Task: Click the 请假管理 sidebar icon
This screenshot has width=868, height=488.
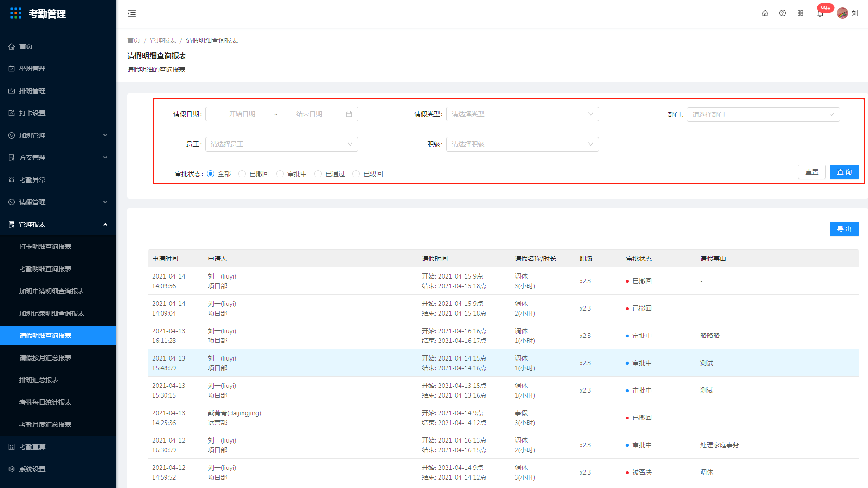Action: point(12,202)
